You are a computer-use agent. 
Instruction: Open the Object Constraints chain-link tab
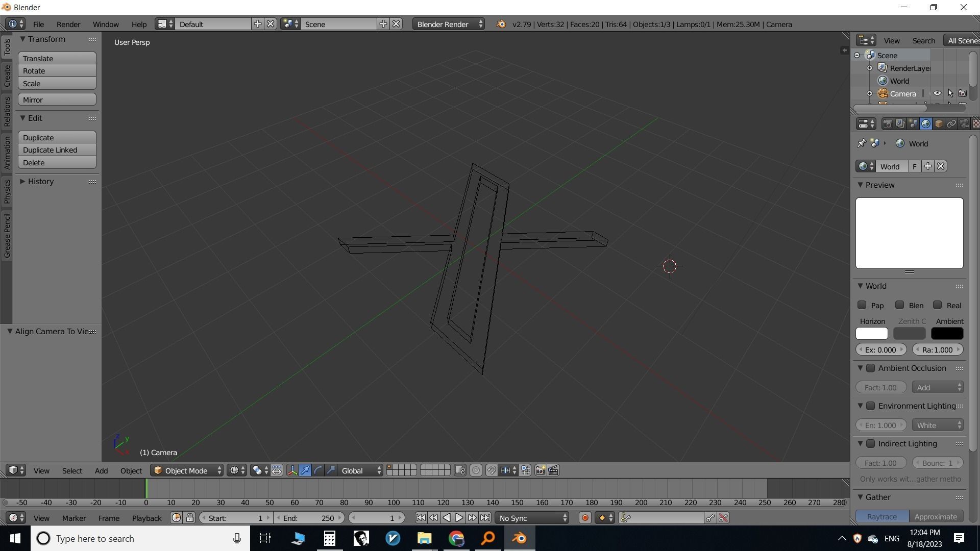coord(951,124)
